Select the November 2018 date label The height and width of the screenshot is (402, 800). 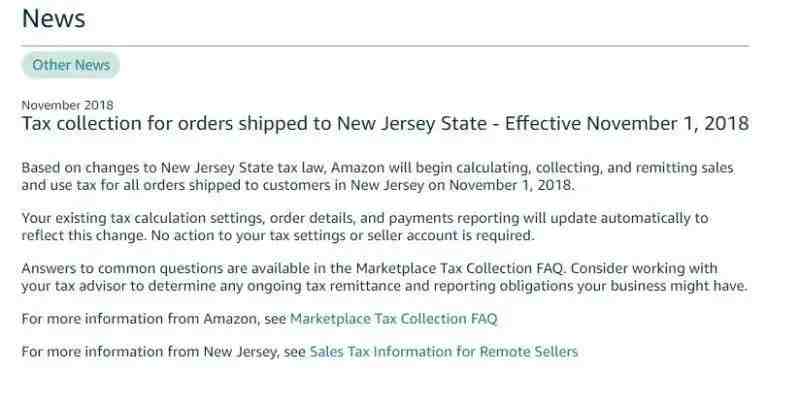tap(67, 105)
